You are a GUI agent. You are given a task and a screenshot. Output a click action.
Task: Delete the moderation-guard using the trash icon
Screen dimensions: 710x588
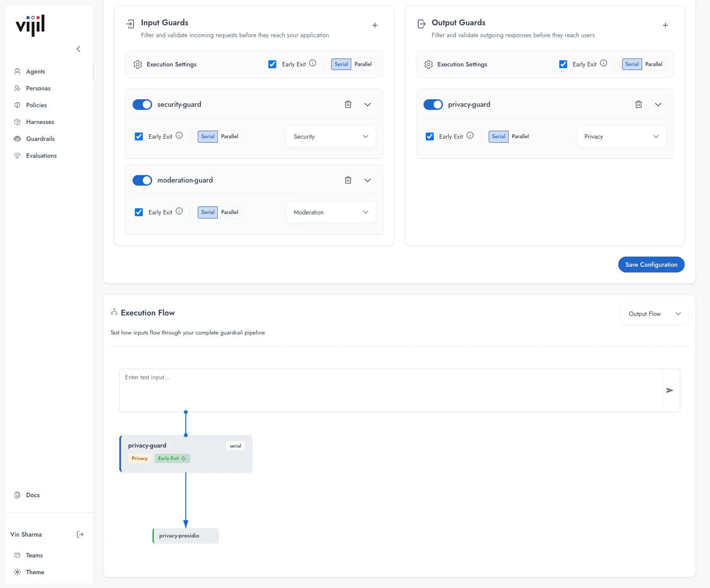[348, 180]
